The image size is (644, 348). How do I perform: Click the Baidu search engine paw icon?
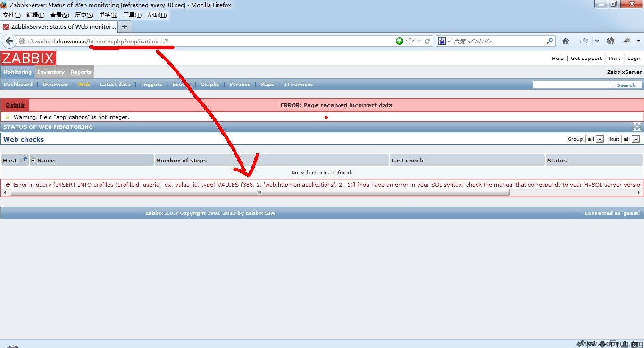point(442,41)
